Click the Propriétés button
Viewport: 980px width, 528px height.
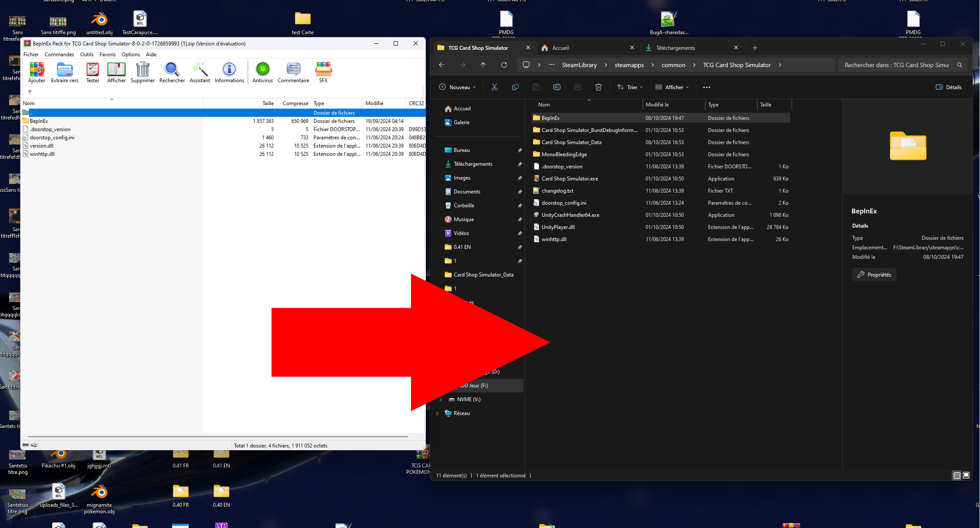coord(874,275)
